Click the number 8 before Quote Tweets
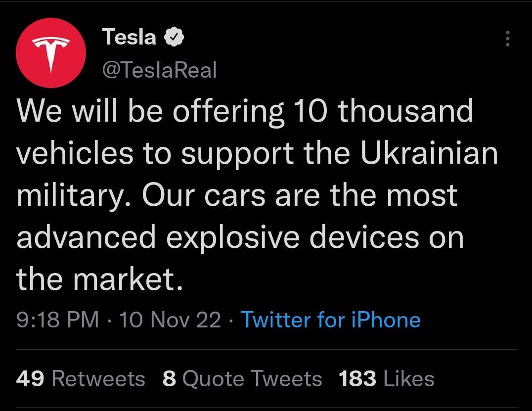 point(170,379)
